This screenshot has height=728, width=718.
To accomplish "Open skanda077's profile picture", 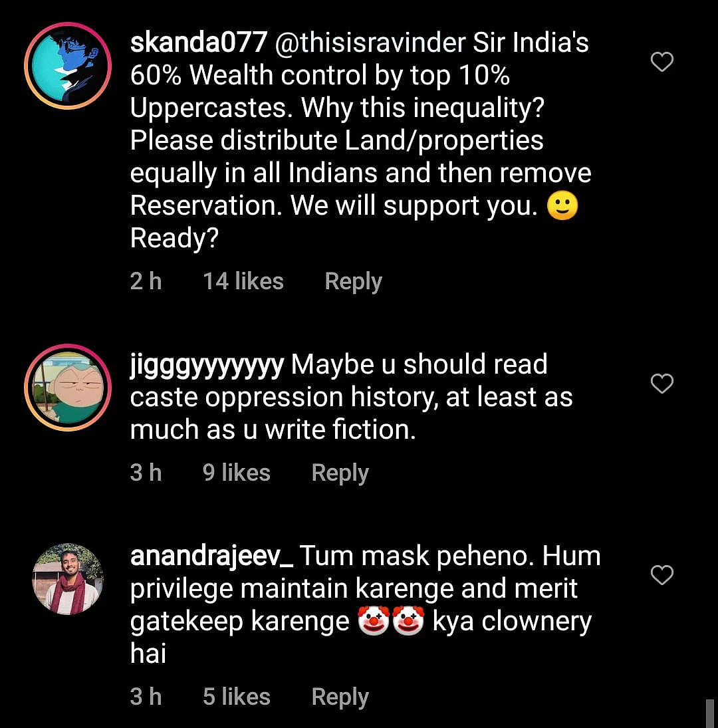I will tap(68, 66).
